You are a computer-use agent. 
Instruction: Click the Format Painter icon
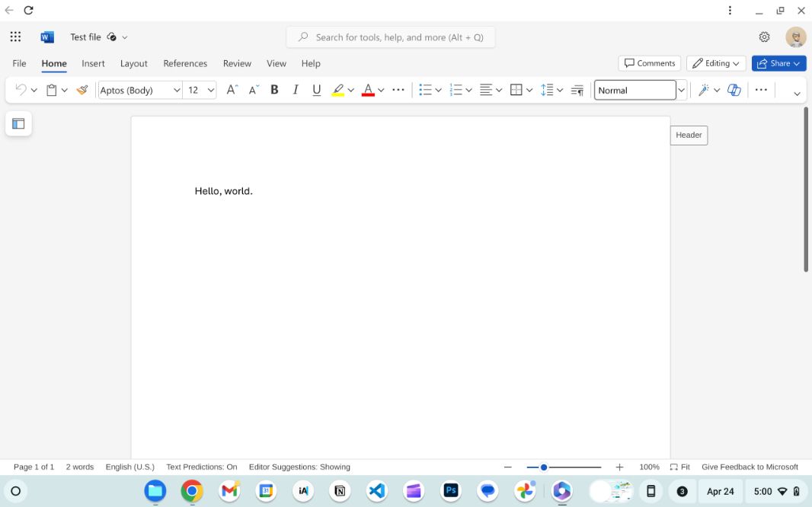tap(82, 90)
